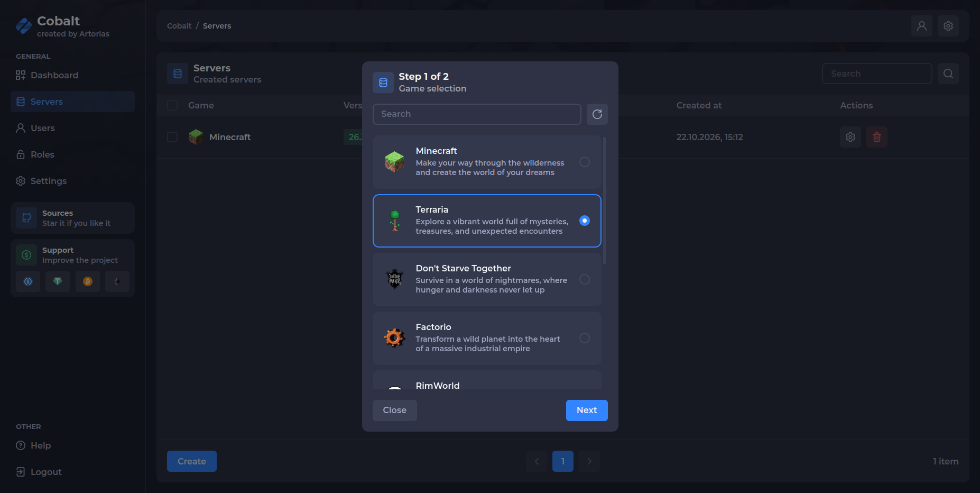Click the Logout link
The width and height of the screenshot is (980, 493).
point(72,472)
